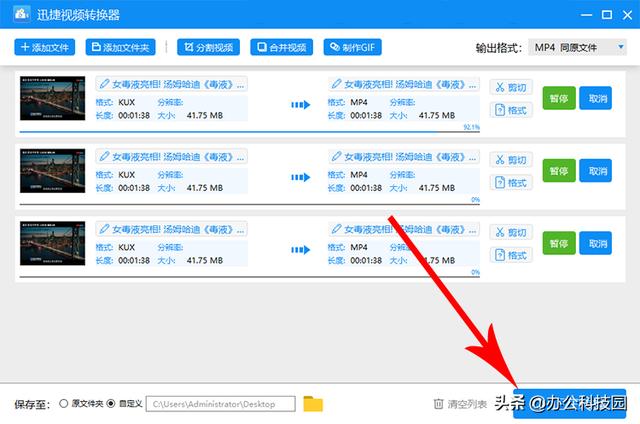Click the 添加文件 (add file) button

coord(44,47)
